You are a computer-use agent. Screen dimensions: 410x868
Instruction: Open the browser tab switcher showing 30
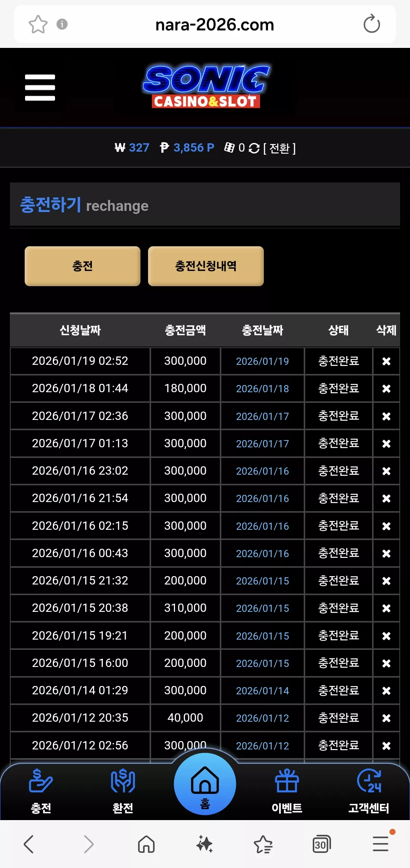[321, 844]
